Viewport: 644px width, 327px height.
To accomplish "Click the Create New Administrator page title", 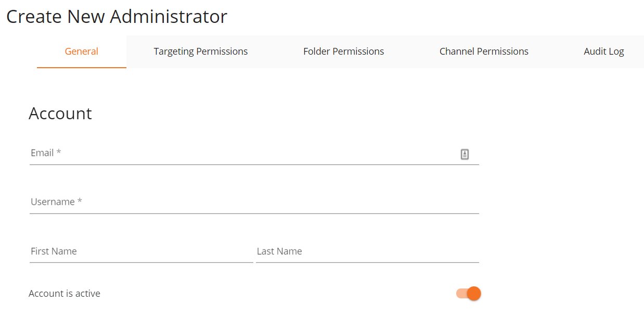I will click(117, 17).
